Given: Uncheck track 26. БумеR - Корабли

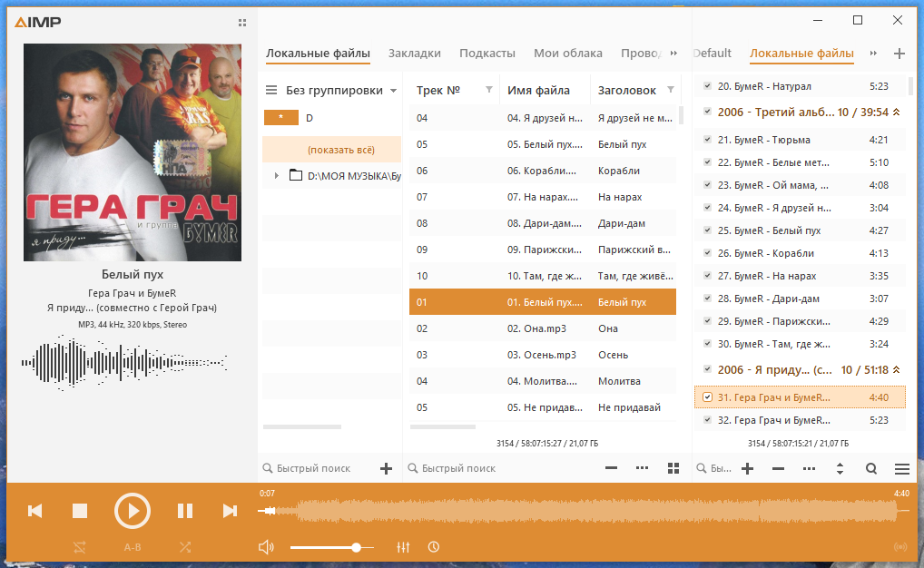Looking at the screenshot, I should tap(707, 253).
